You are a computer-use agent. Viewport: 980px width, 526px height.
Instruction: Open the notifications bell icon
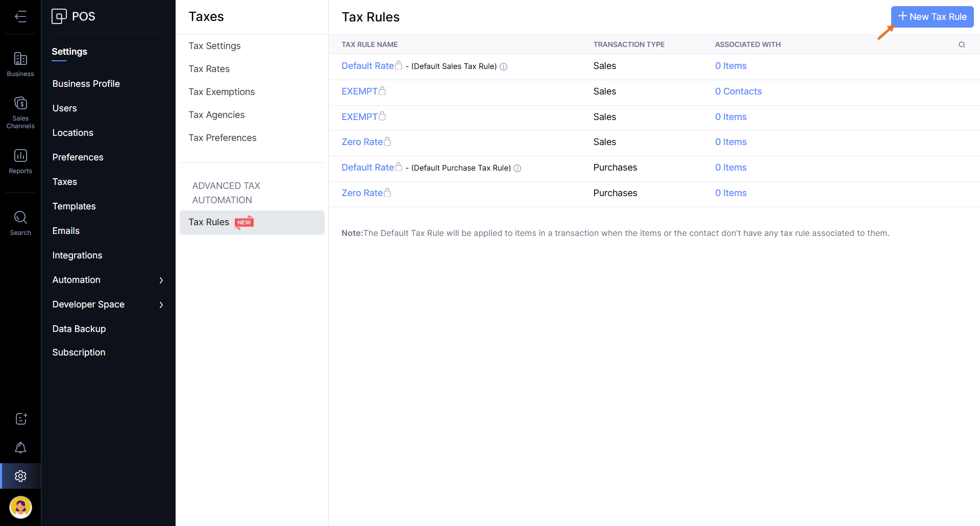tap(20, 448)
